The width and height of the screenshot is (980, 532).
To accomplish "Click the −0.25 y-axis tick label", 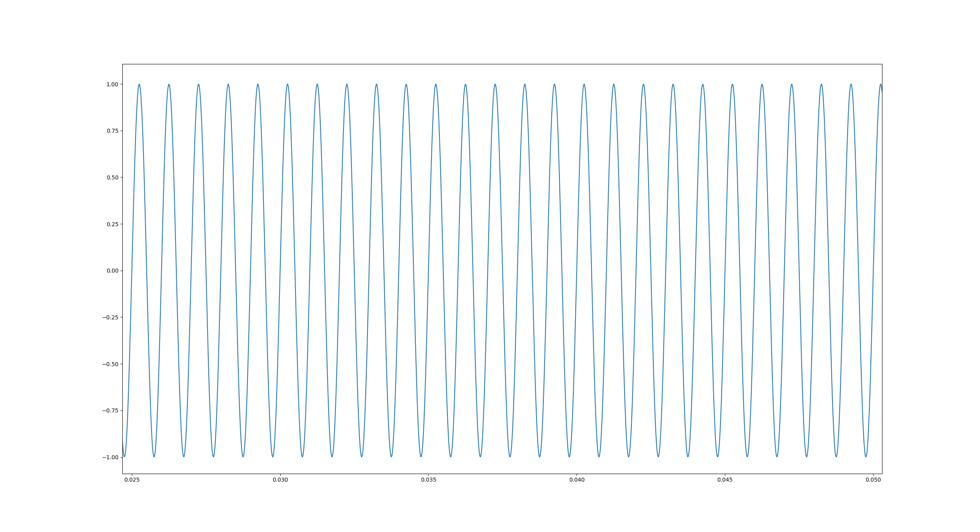I will click(x=110, y=317).
